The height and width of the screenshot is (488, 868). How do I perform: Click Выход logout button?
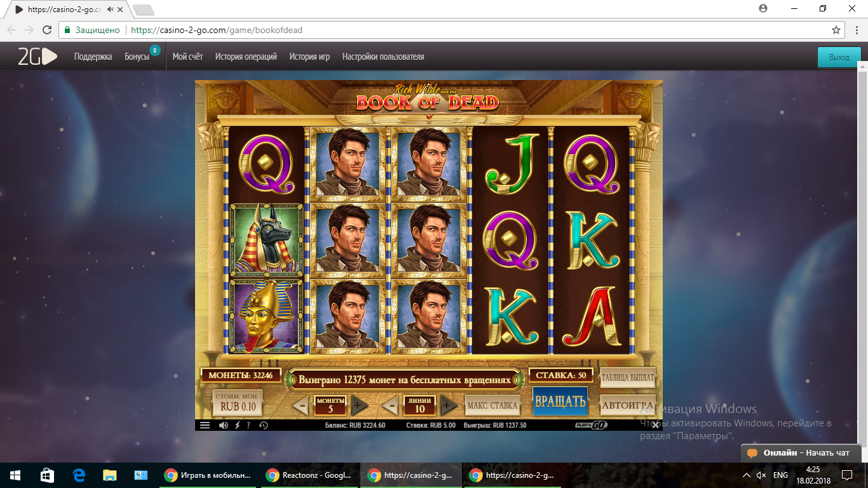point(839,57)
